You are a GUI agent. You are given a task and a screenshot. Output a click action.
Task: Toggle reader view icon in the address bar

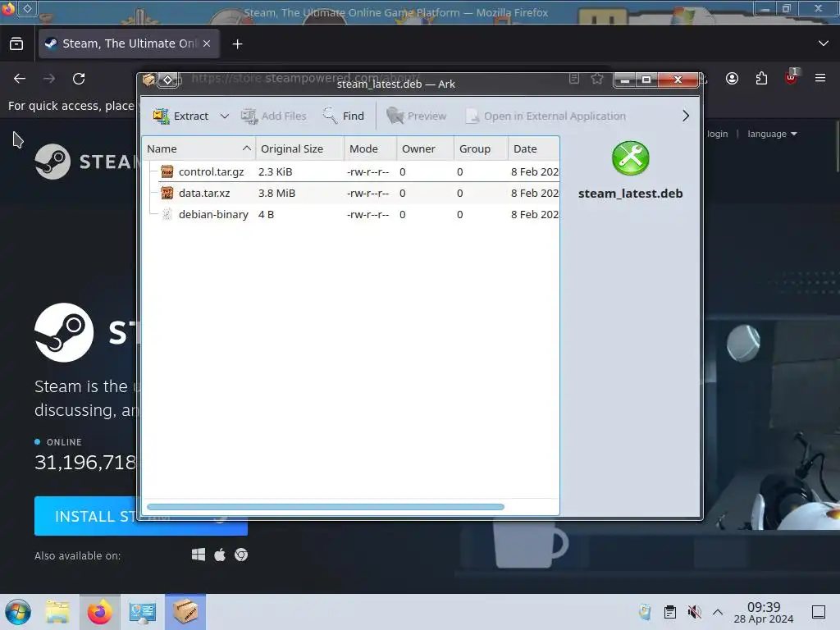coord(573,79)
